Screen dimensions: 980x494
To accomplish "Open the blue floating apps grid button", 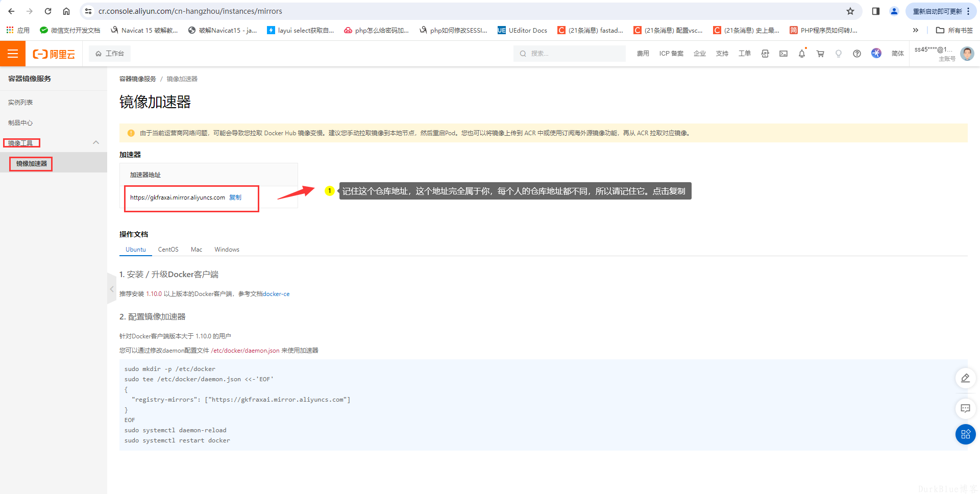I will 966,434.
